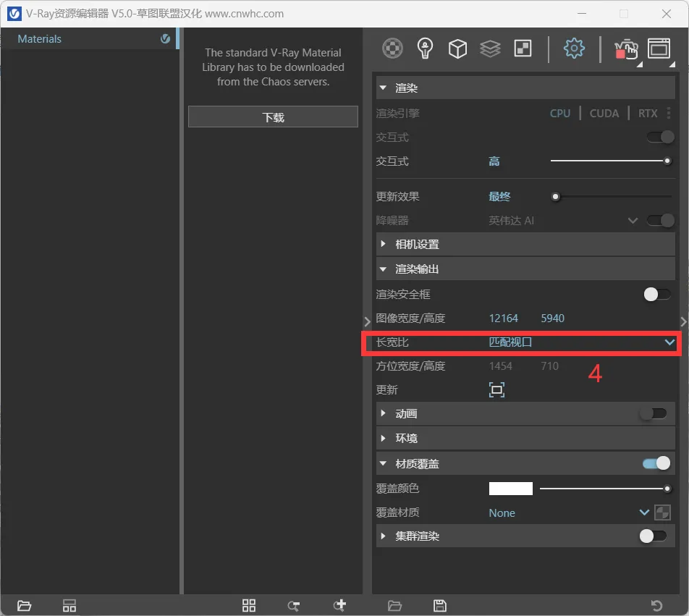This screenshot has height=616, width=689.
Task: Toggle the first 交互式 interactive switch
Action: coord(661,137)
